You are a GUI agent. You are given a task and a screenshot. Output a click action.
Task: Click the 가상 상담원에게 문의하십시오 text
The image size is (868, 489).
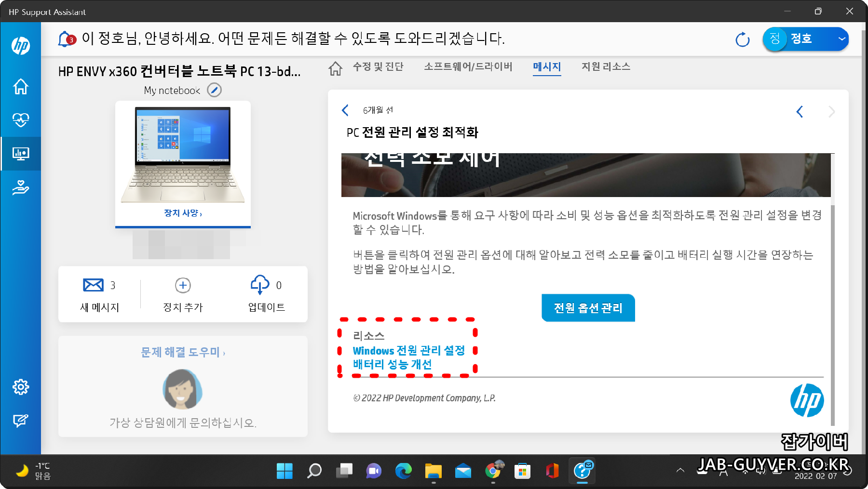coord(183,423)
